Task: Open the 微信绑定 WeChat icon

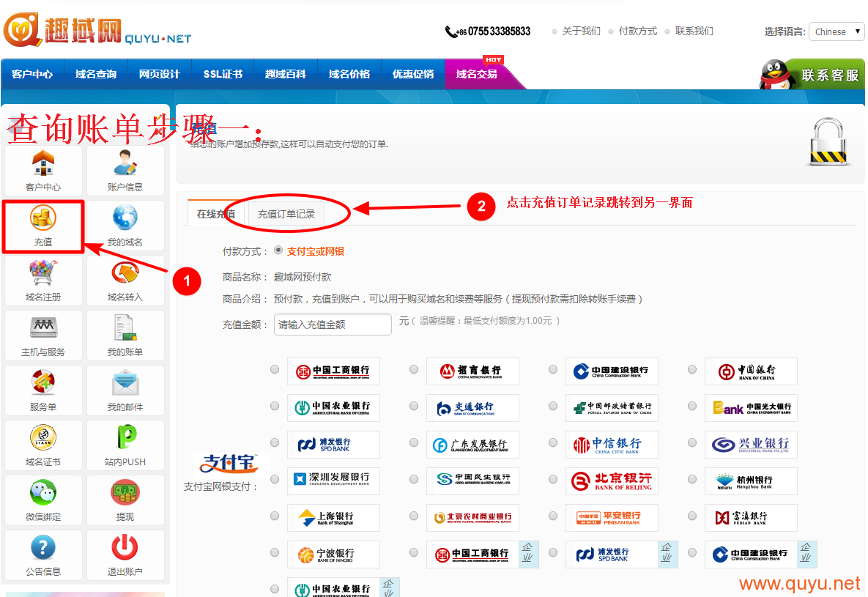Action: click(43, 492)
